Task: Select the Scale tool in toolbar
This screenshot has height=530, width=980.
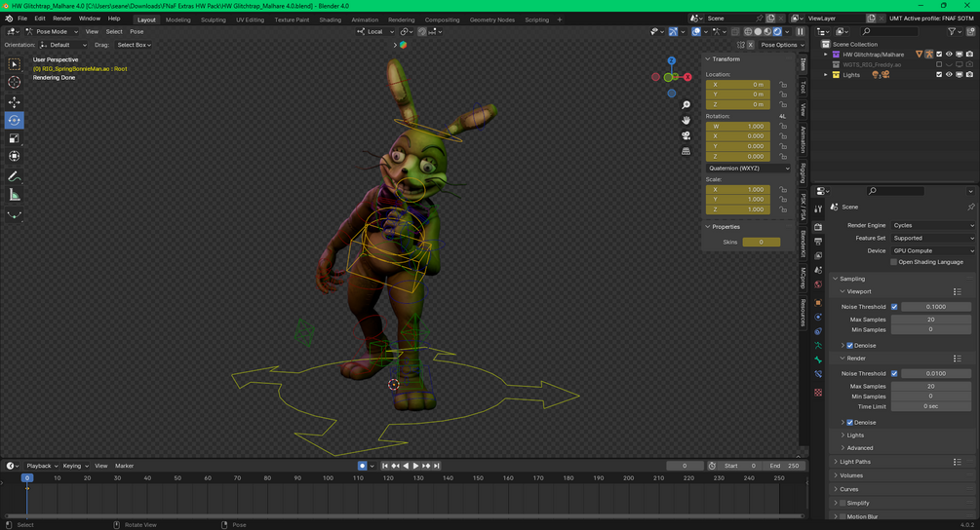Action: pyautogui.click(x=14, y=138)
